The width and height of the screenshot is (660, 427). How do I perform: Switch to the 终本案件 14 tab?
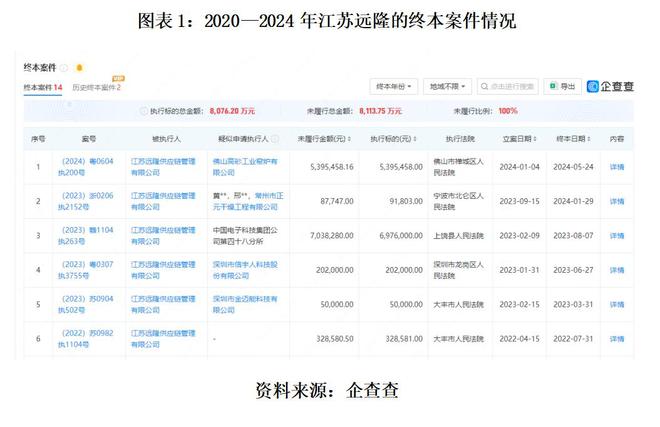pyautogui.click(x=43, y=88)
